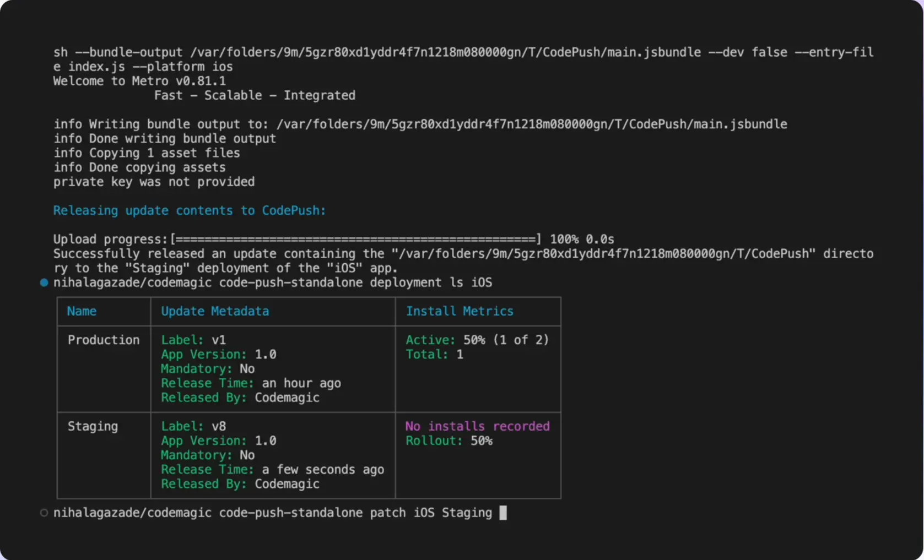Click 'Label: v1' in Production row
Image resolution: width=924 pixels, height=560 pixels.
(x=193, y=340)
